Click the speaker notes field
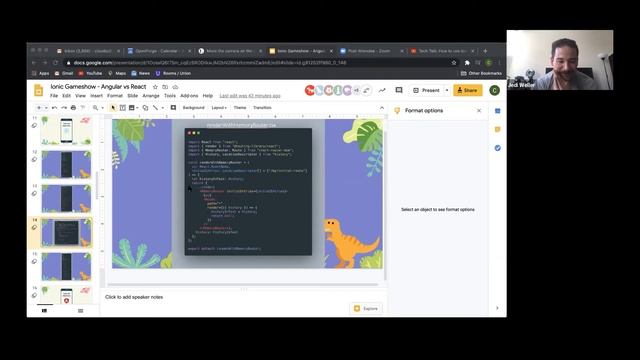Viewport: 640px width, 360px height. (x=243, y=297)
